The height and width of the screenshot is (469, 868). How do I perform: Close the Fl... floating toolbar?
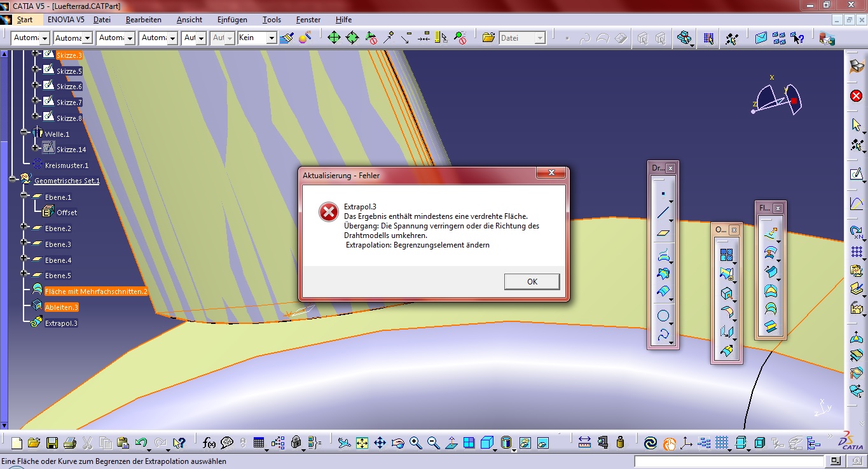coord(777,207)
